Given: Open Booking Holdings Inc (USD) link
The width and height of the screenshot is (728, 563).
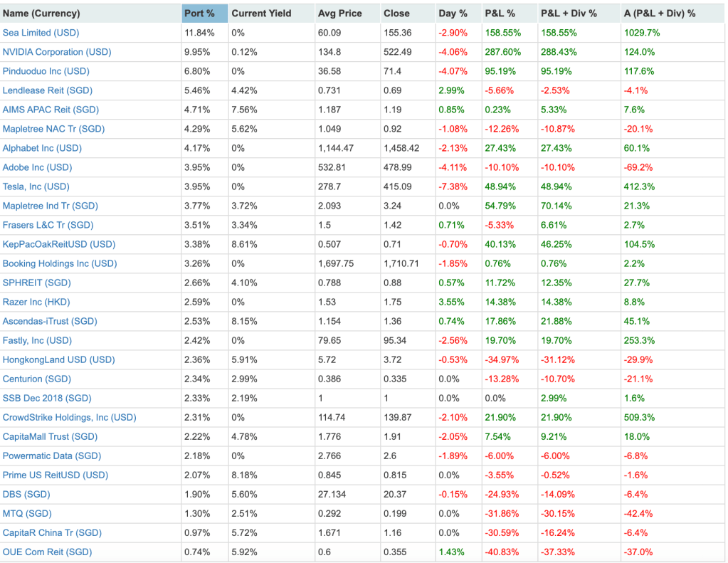Looking at the screenshot, I should [60, 263].
